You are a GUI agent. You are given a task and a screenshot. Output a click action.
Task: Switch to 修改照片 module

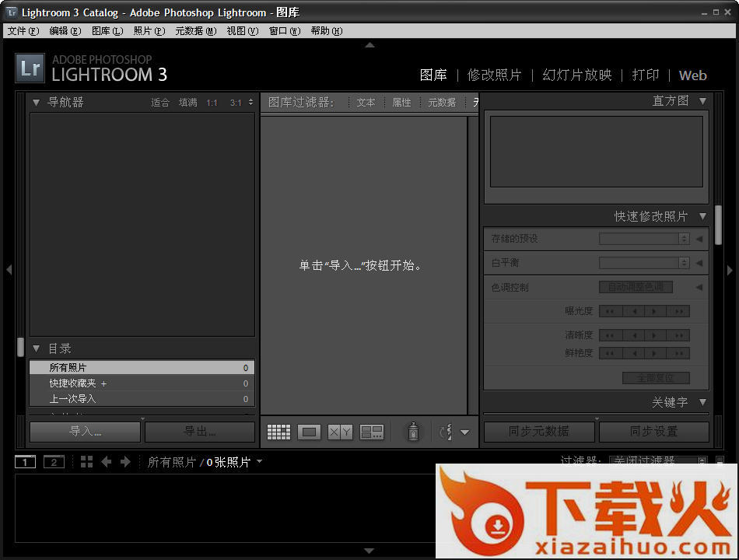(x=494, y=75)
